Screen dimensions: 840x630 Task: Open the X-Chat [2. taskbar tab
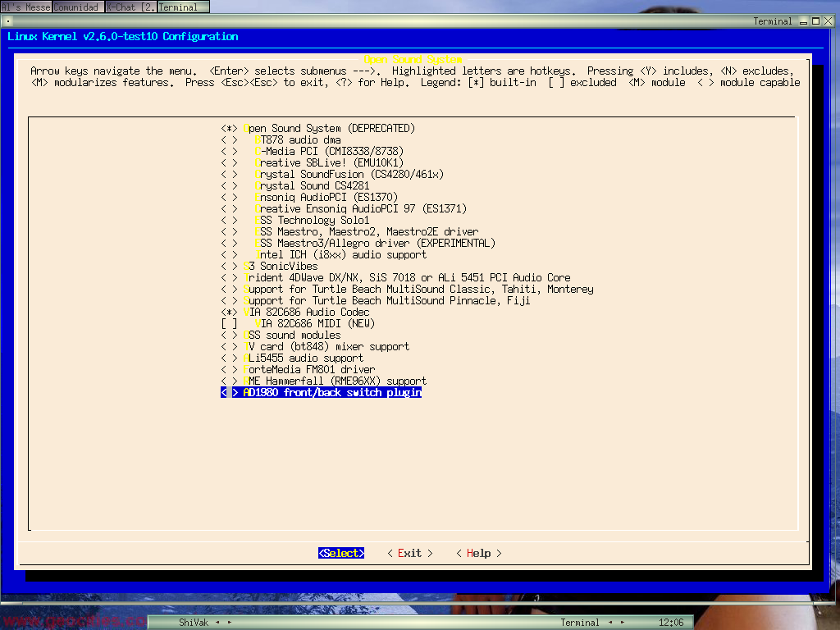click(130, 7)
